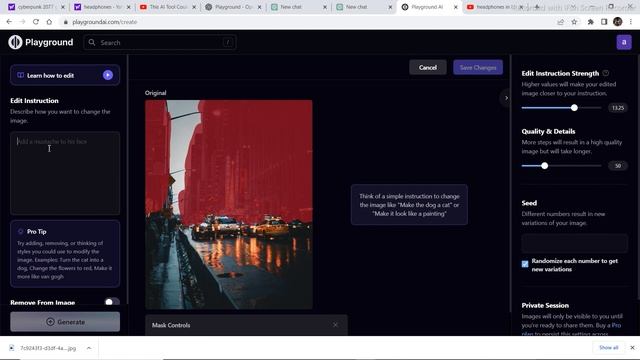This screenshot has height=360, width=640.
Task: Close the Mask Controls panel
Action: click(x=335, y=325)
